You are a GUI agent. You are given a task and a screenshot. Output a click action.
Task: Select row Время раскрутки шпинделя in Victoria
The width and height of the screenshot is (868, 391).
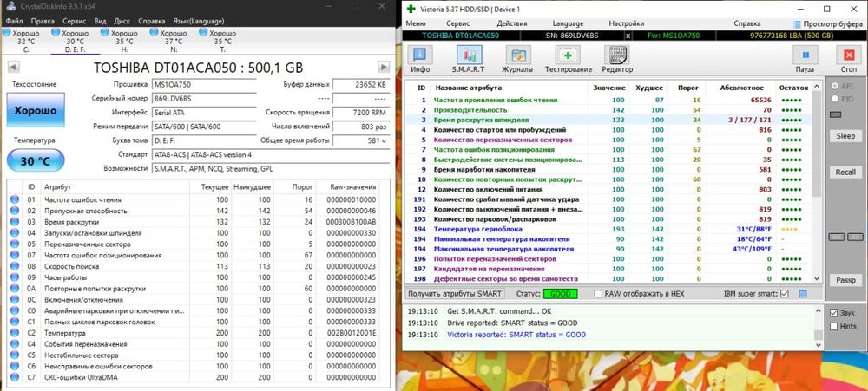click(x=608, y=120)
